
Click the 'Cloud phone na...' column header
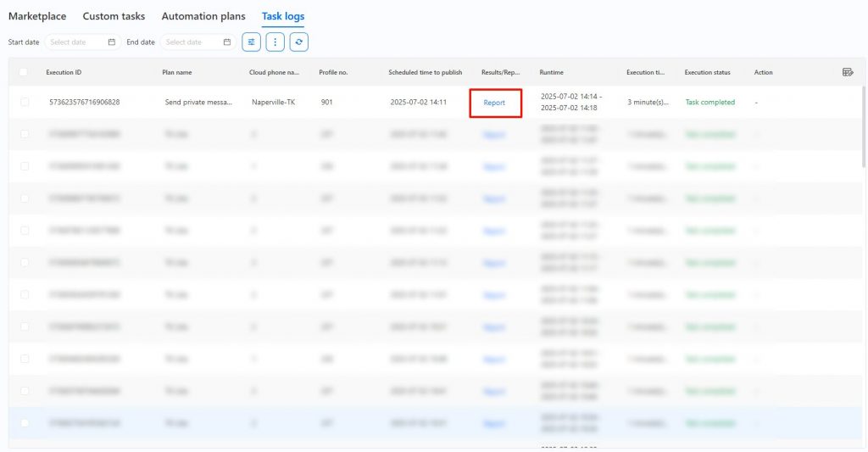pyautogui.click(x=274, y=72)
